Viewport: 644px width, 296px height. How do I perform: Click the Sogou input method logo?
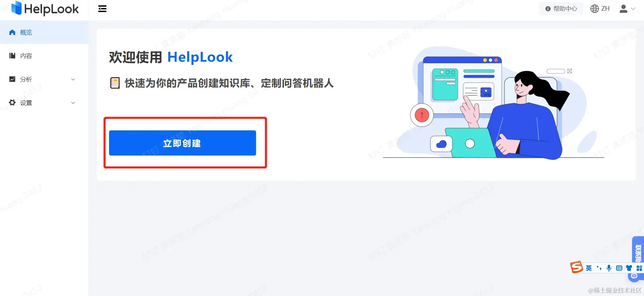(577, 267)
